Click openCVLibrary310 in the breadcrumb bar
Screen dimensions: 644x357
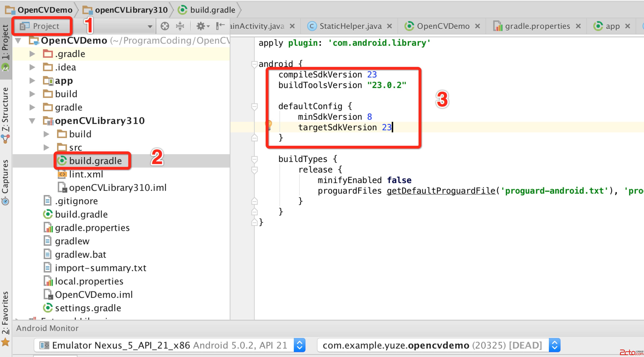131,10
